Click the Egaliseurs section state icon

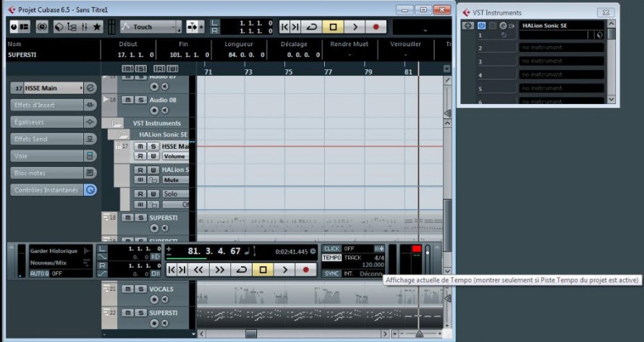[x=90, y=122]
